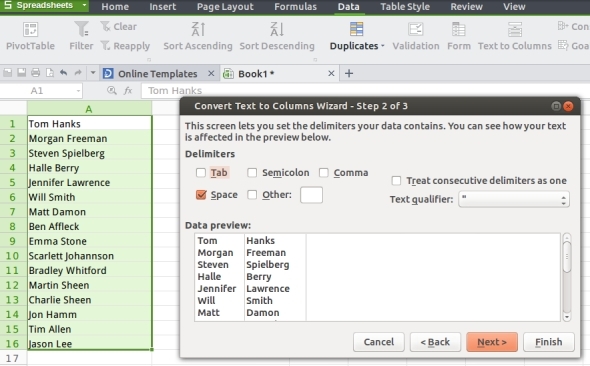Click the Data preview scrollbar thumb
This screenshot has height=366, width=590.
(x=567, y=257)
